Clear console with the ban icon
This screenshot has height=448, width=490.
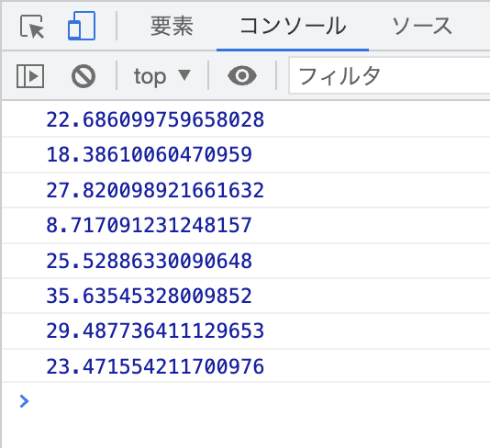84,76
